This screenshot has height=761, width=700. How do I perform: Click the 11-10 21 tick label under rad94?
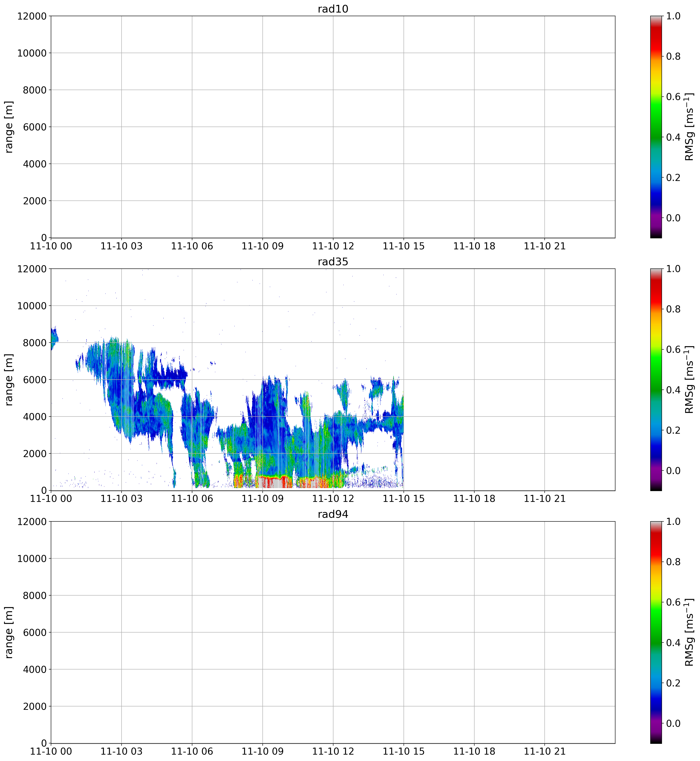tap(544, 751)
